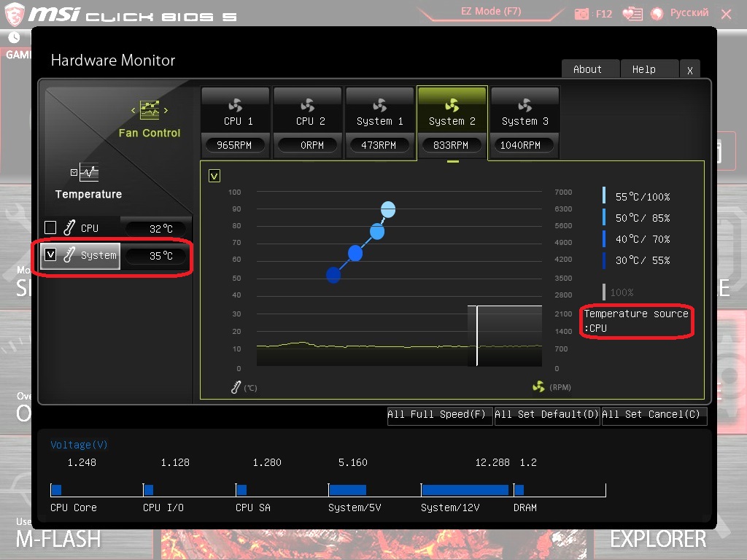Image resolution: width=747 pixels, height=560 pixels.
Task: Click the MSI dragon shield logo
Action: 15,15
